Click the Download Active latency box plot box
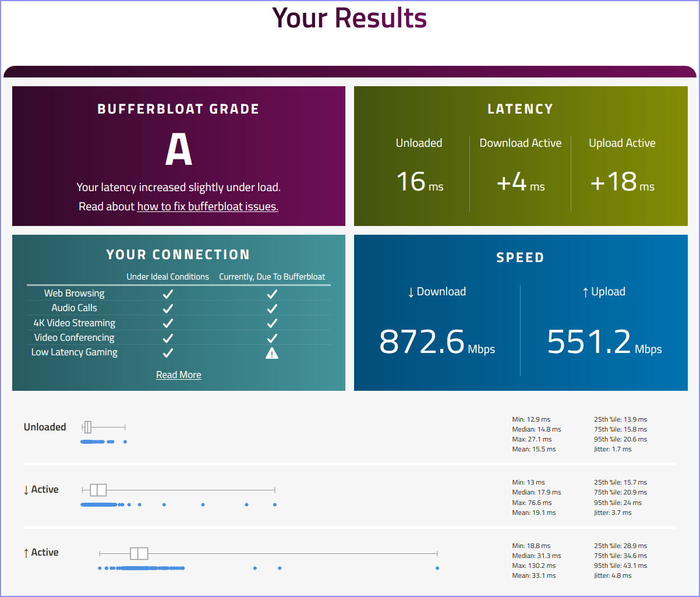 (x=98, y=490)
